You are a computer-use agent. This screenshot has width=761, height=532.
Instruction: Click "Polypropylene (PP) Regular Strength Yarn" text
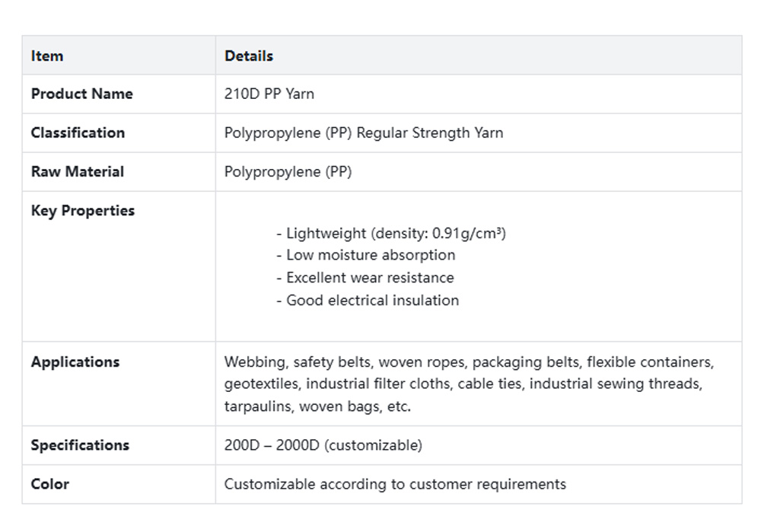click(x=364, y=132)
